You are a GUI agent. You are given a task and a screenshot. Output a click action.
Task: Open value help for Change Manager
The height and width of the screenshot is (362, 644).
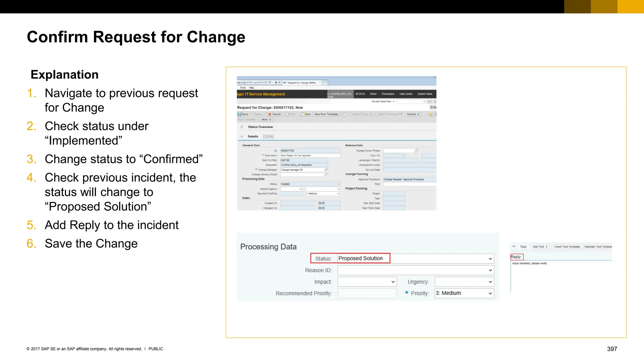pyautogui.click(x=326, y=170)
